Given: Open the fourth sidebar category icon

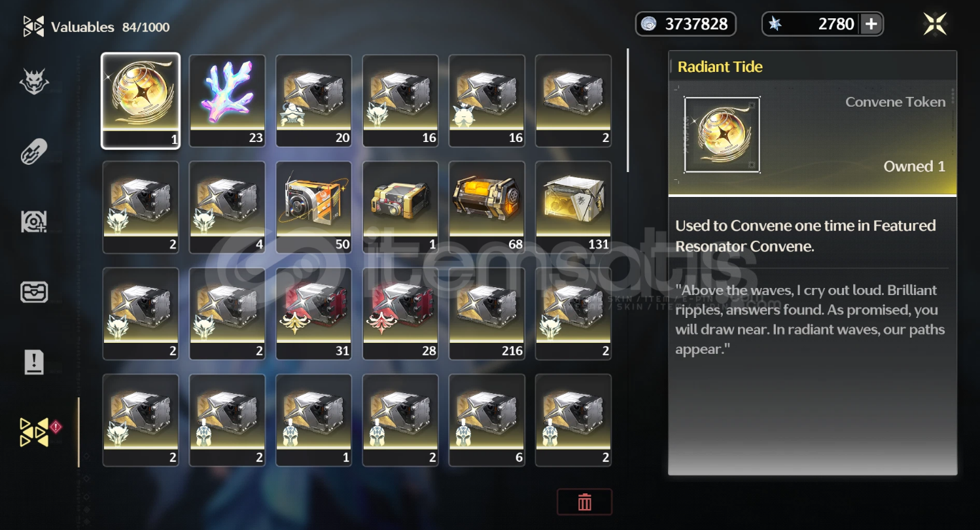Looking at the screenshot, I should [x=34, y=292].
